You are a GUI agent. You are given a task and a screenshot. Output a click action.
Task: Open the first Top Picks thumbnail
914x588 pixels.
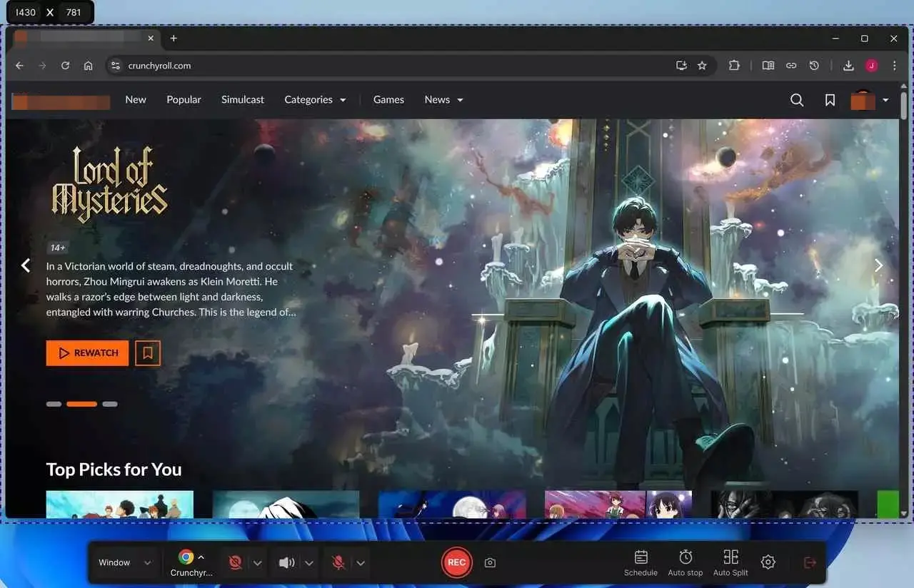pos(120,504)
